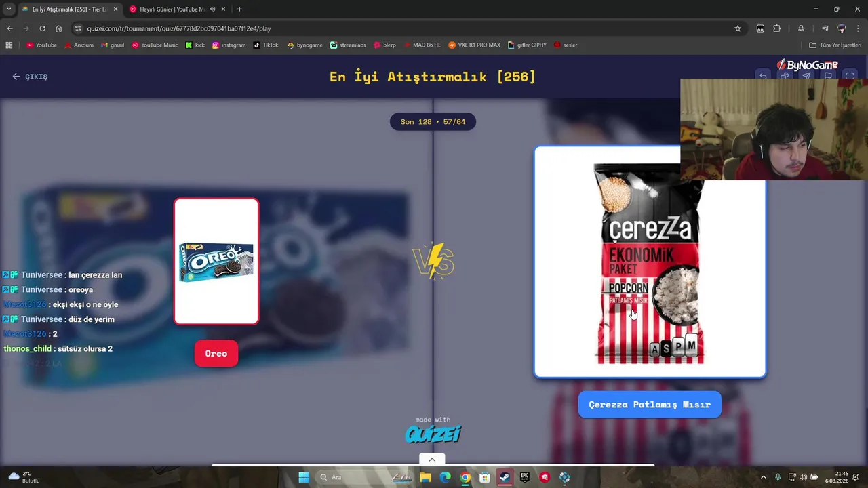The width and height of the screenshot is (868, 488).
Task: Expand the Tüm Yer İşaretleri bookmarks folder
Action: [835, 45]
